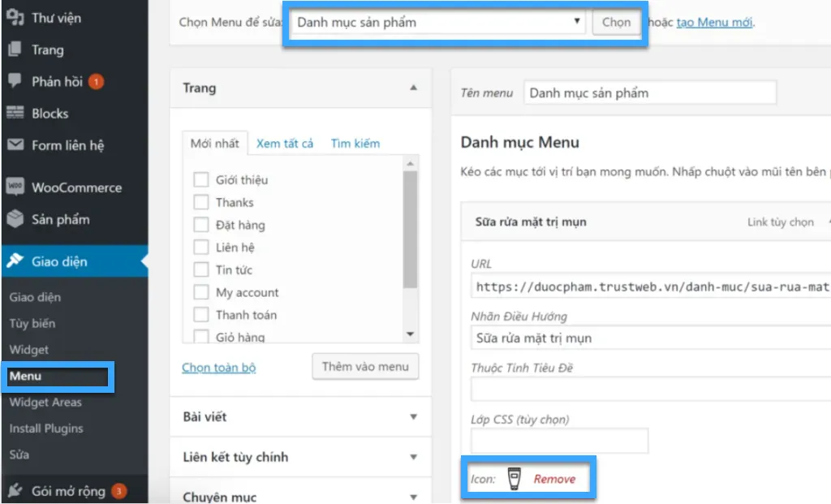Click the Sản phẩm box icon
Viewport: 831px width, 504px height.
pos(15,219)
